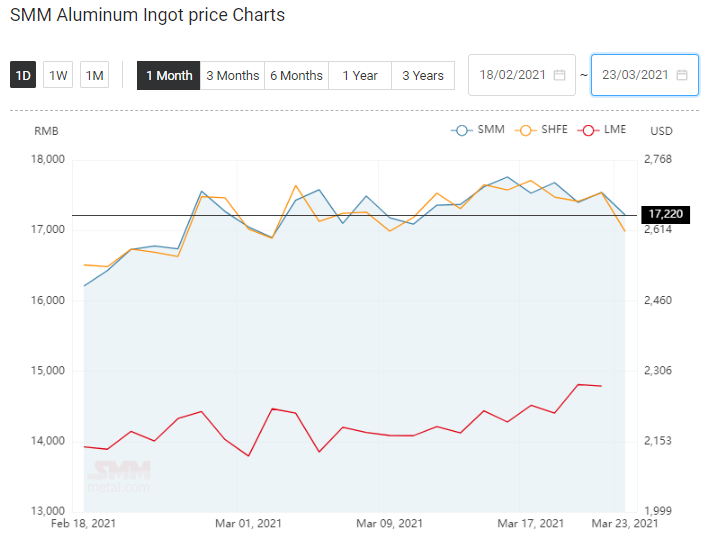Open calendar icon in end date field
The height and width of the screenshot is (538, 723).
[x=682, y=75]
